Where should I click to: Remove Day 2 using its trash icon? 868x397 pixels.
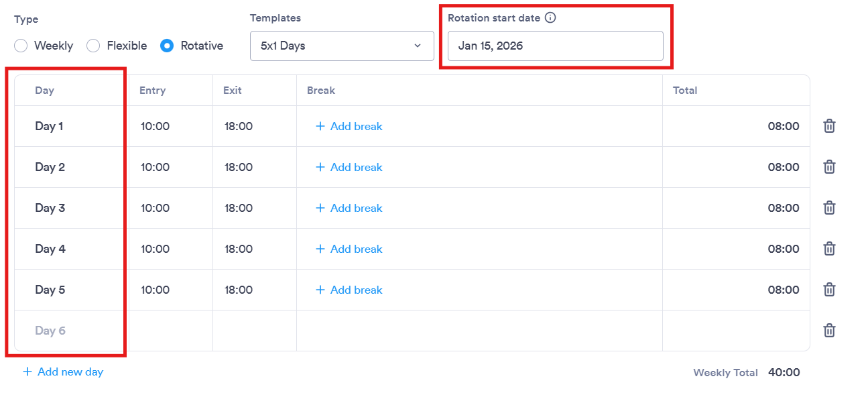pos(829,167)
